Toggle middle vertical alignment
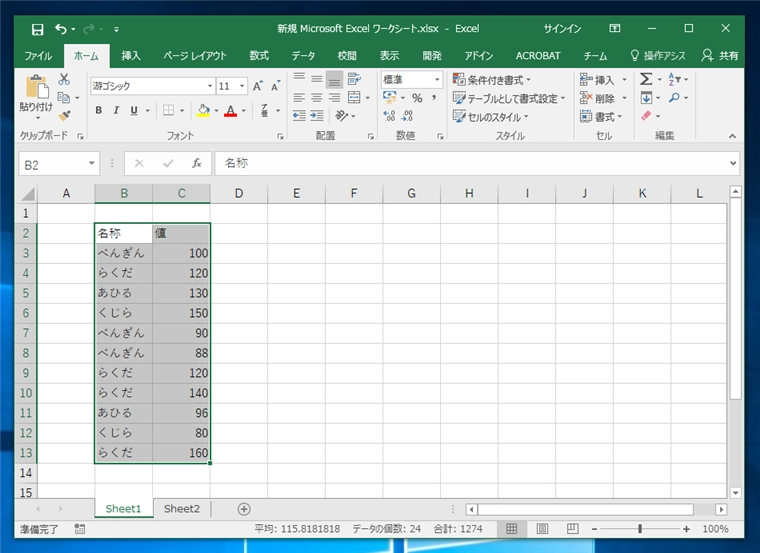 (x=317, y=79)
